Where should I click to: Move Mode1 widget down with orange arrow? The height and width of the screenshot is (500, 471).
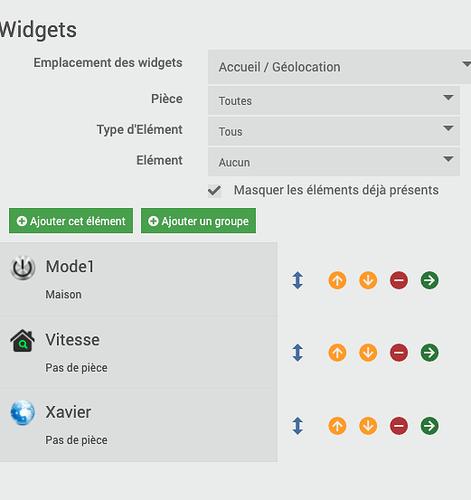coord(368,280)
